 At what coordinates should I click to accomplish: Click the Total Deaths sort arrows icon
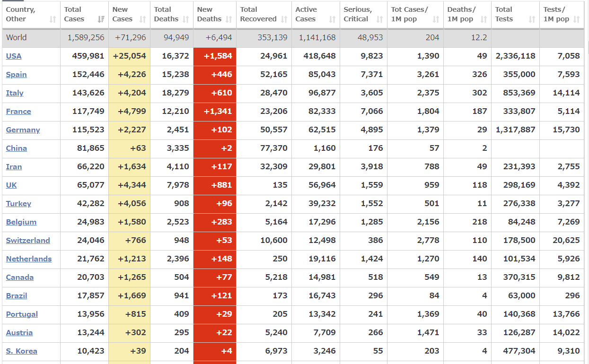(186, 19)
